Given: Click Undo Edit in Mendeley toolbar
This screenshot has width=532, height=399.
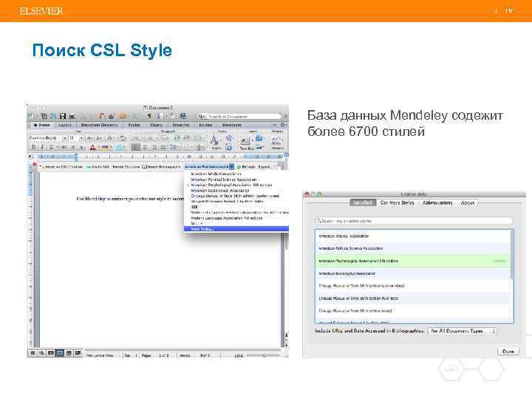Looking at the screenshot, I should click(98, 167).
